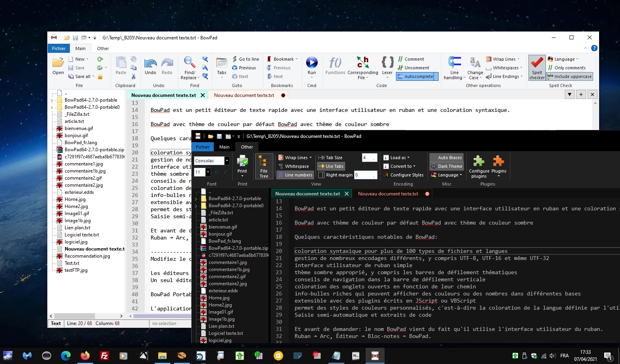Click the New document button
The width and height of the screenshot is (620, 364).
click(x=78, y=59)
